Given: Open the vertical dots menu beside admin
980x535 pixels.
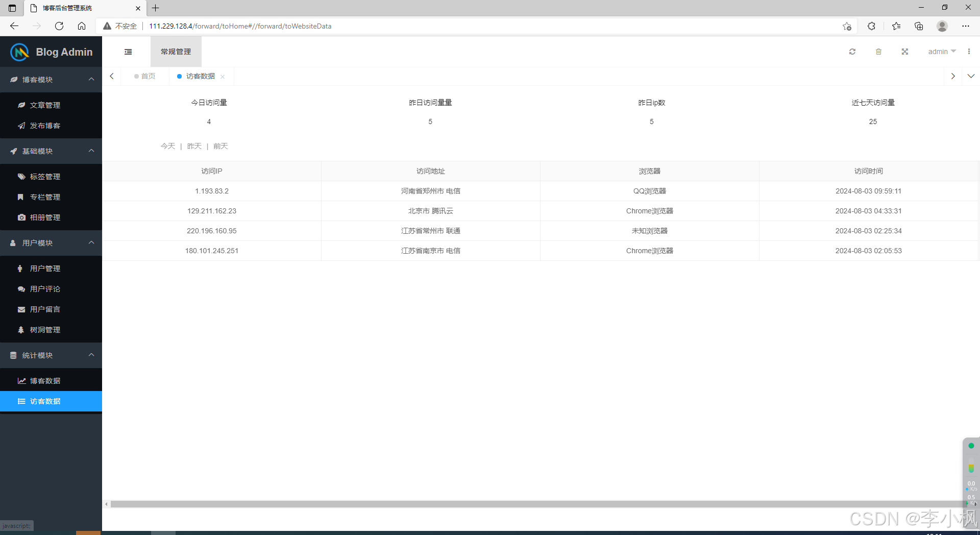Looking at the screenshot, I should (969, 52).
